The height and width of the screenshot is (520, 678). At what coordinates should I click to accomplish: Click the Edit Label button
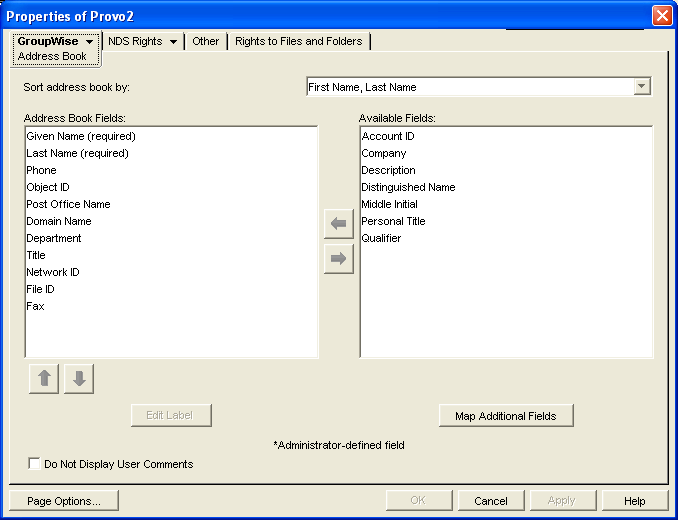point(171,415)
